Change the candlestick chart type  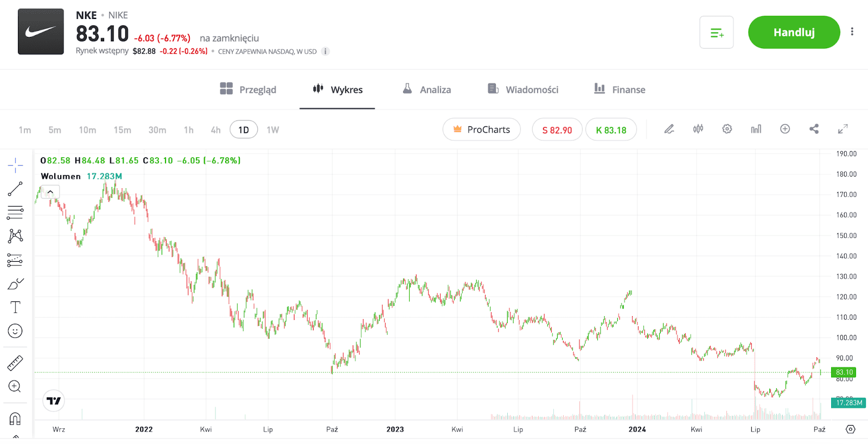[x=698, y=129]
